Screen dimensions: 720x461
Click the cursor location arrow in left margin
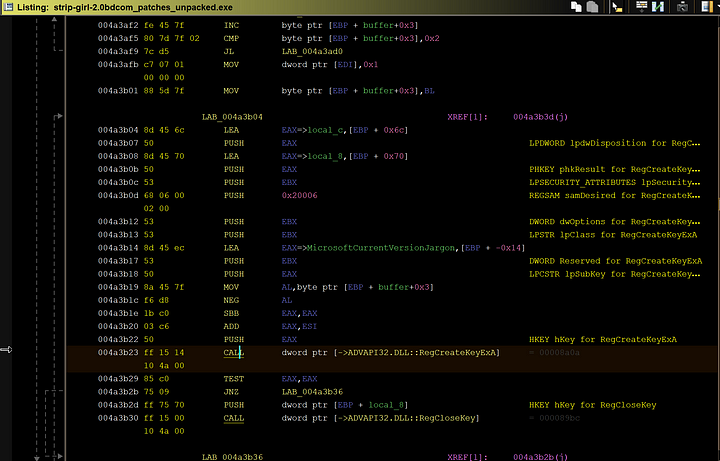(6, 350)
